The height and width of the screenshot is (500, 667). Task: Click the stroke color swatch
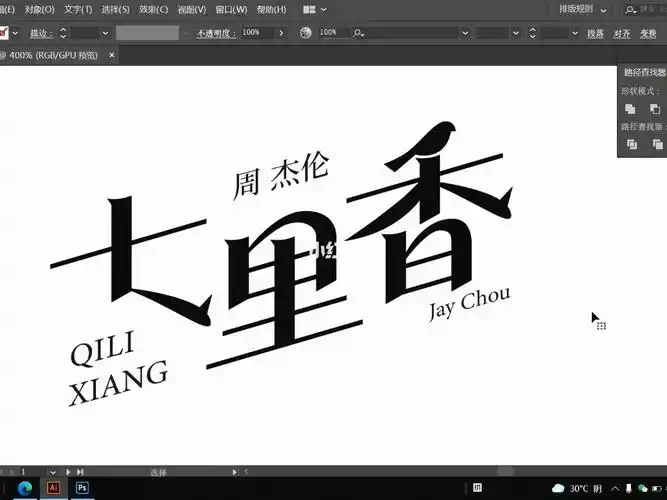click(x=3, y=33)
